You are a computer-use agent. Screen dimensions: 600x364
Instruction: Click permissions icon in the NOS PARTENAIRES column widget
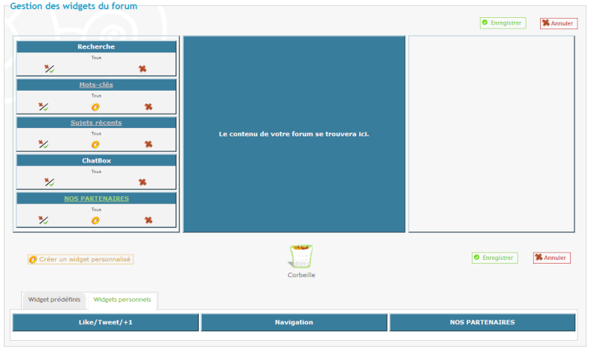pyautogui.click(x=43, y=220)
